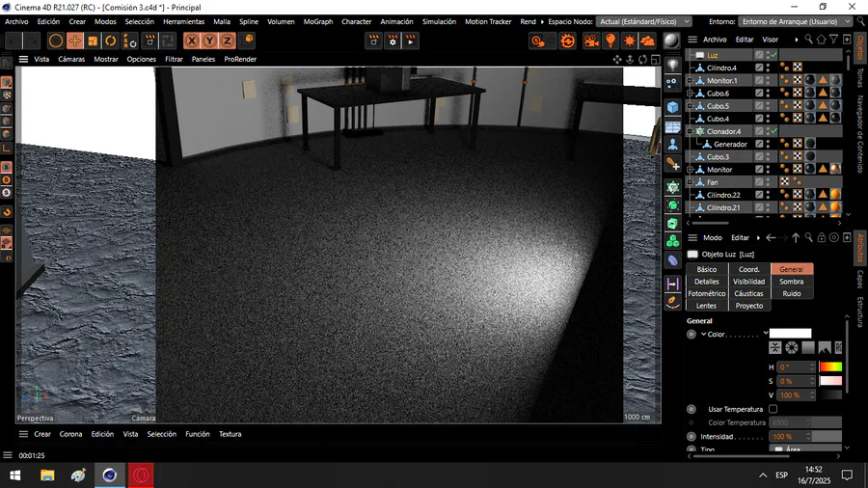This screenshot has height=488, width=868.
Task: Click Object Manager filter funnel icon
Action: tap(833, 40)
